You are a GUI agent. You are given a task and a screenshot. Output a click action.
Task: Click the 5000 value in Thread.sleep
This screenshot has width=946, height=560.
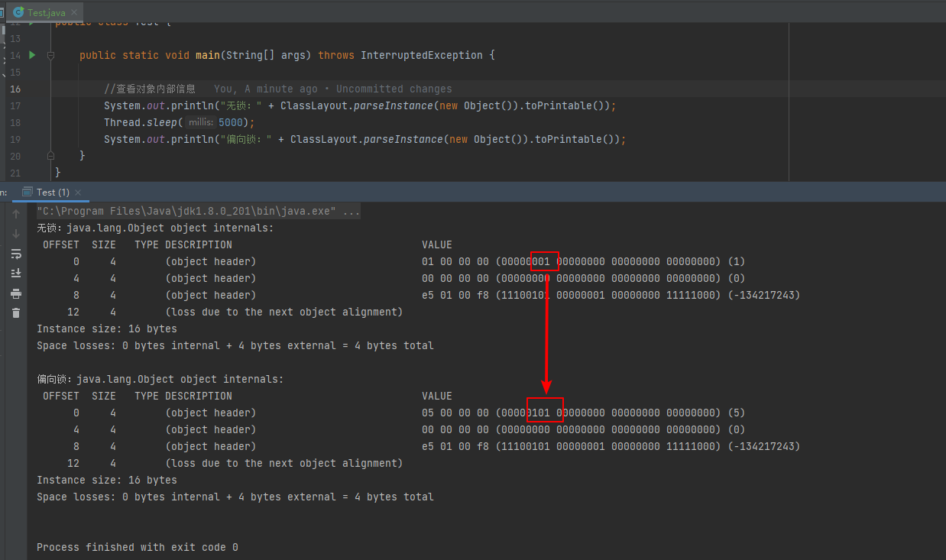(x=231, y=122)
